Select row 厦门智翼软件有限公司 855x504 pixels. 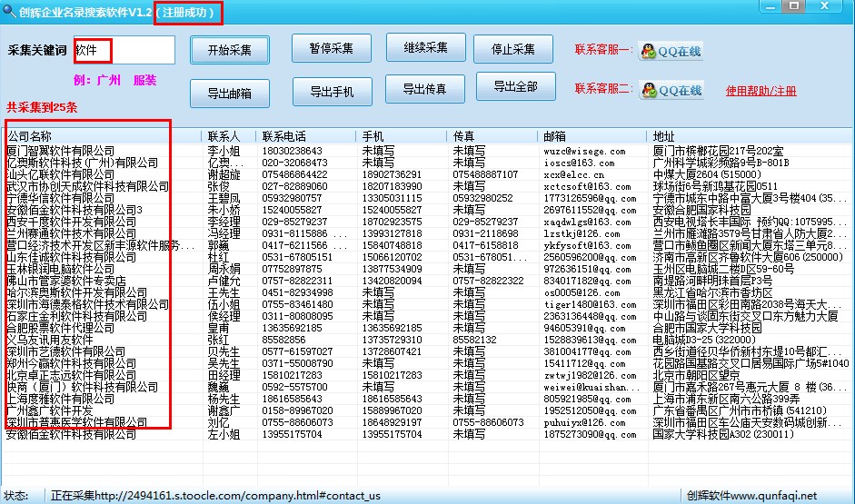point(428,151)
